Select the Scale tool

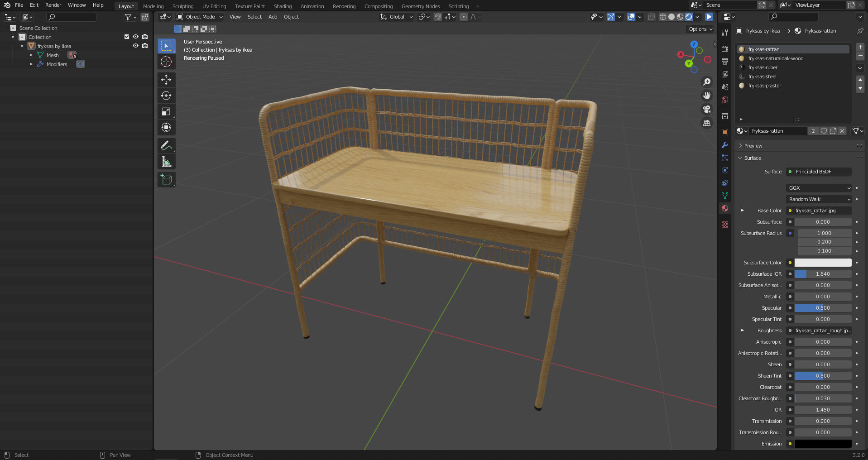[x=166, y=111]
